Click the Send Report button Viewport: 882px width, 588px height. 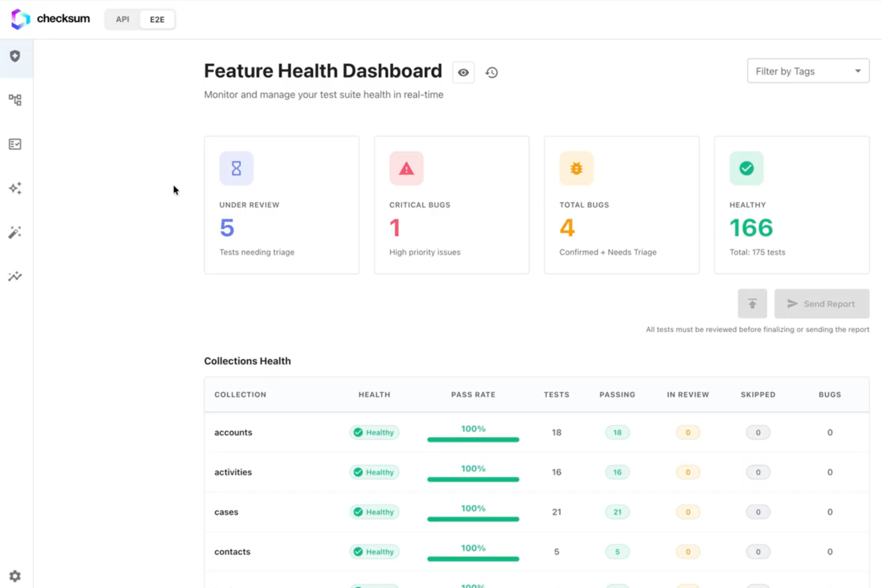coord(822,303)
